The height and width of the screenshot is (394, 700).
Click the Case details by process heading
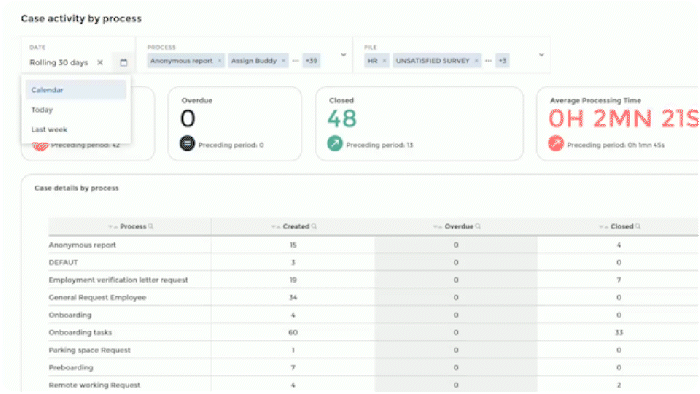coord(76,188)
